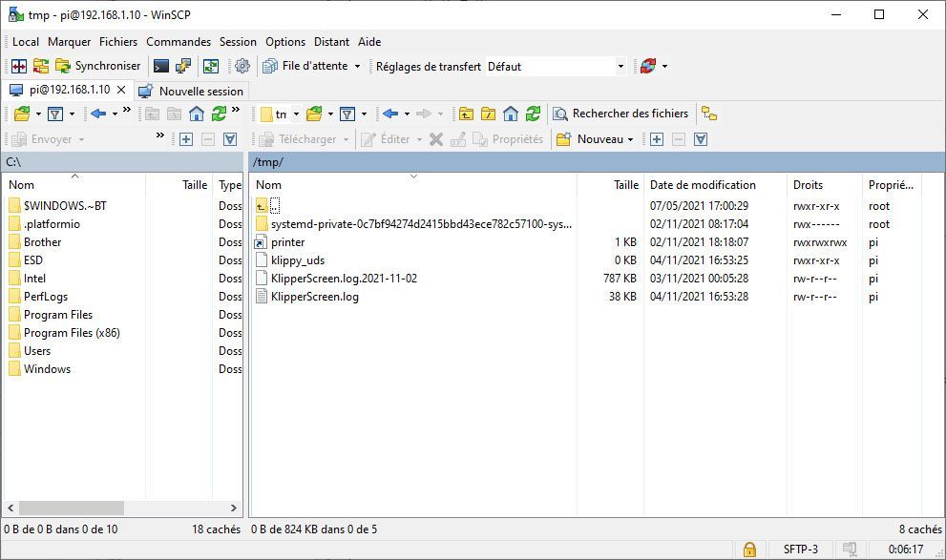Screen dimensions: 946x560
Task: Click the SFTP-3 protocol status entry
Action: [801, 550]
